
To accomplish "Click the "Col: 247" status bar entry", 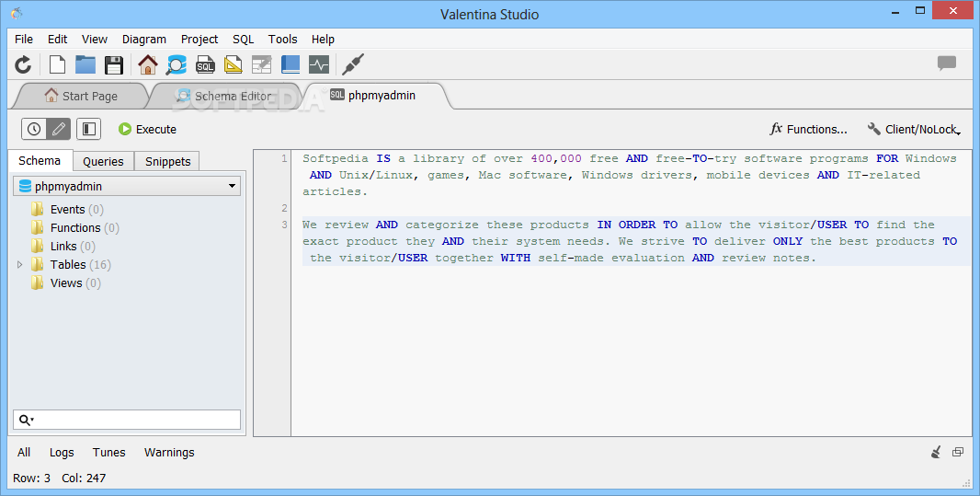I will click(x=84, y=478).
